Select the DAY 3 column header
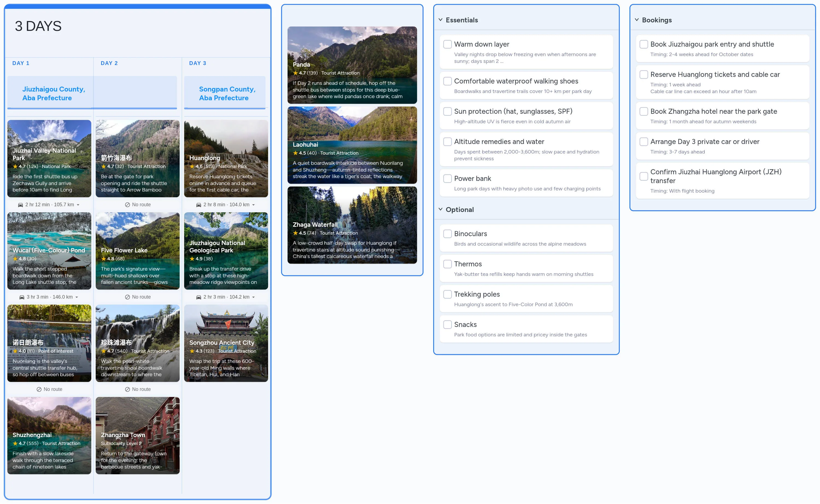This screenshot has height=504, width=820. point(198,63)
